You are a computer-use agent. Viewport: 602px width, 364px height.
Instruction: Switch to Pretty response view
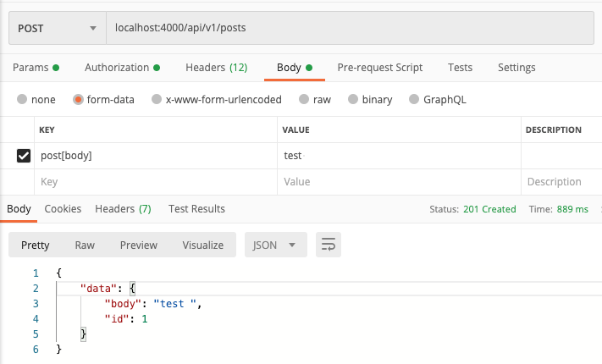(x=36, y=245)
